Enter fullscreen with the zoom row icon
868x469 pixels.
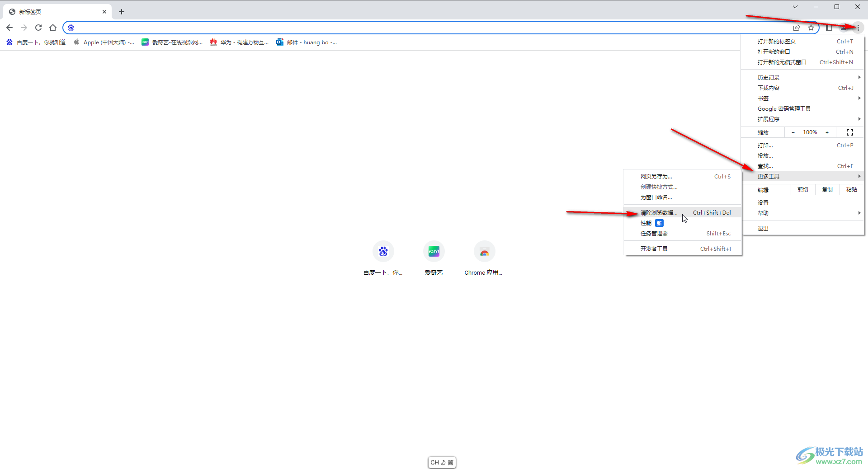(x=850, y=132)
